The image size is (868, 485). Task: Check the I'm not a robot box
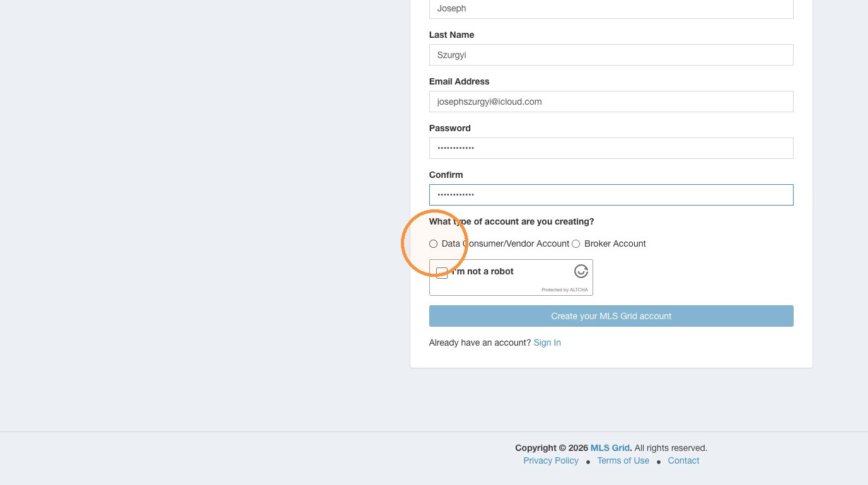point(442,273)
